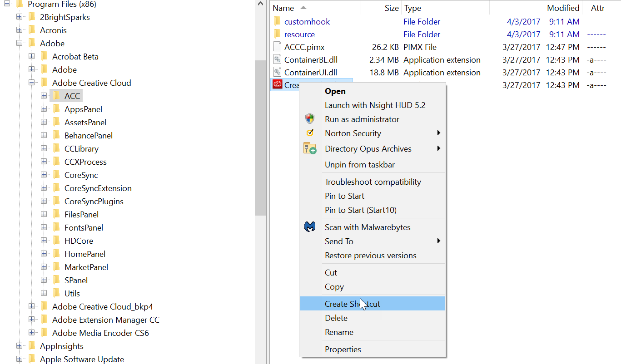Click the customhook folder icon

[x=278, y=21]
